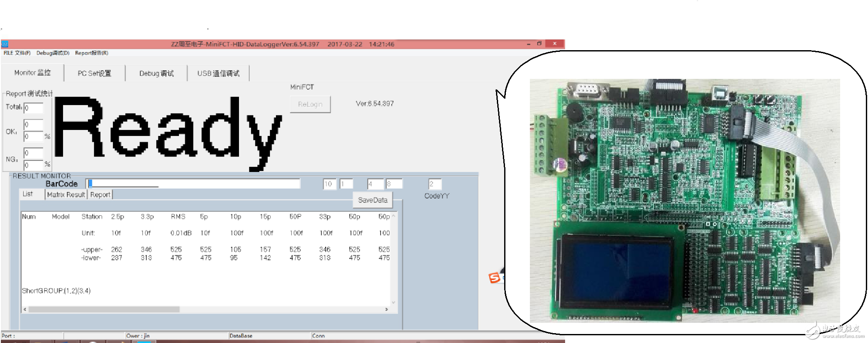The height and width of the screenshot is (343, 868).
Task: Click right arrow of results horizontal scrollbar
Action: [x=386, y=309]
